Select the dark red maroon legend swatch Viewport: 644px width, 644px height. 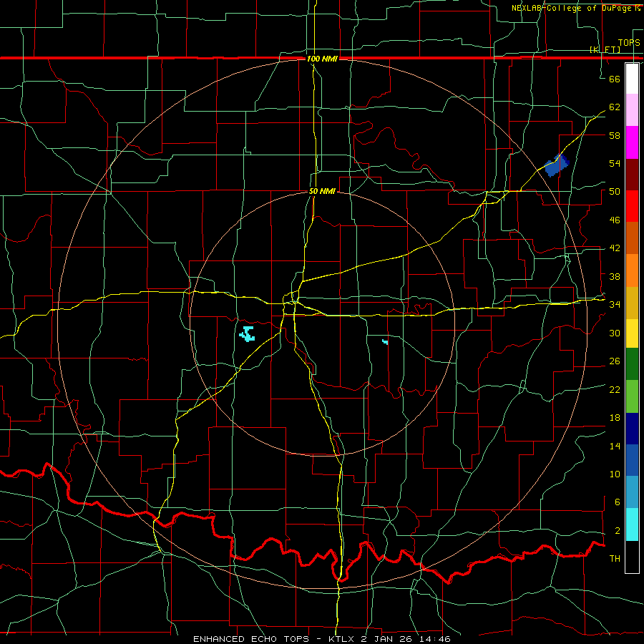click(x=632, y=175)
